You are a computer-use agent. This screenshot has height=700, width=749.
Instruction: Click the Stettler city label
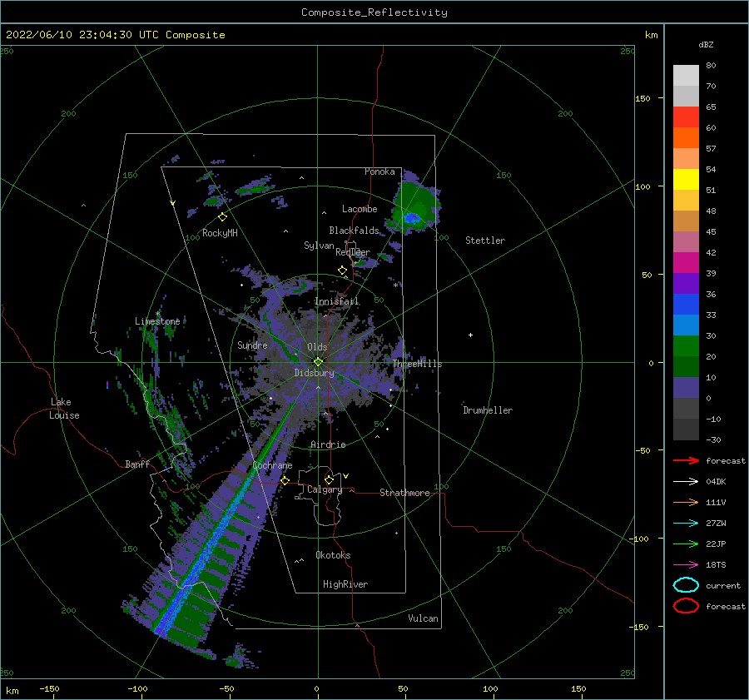coord(485,241)
